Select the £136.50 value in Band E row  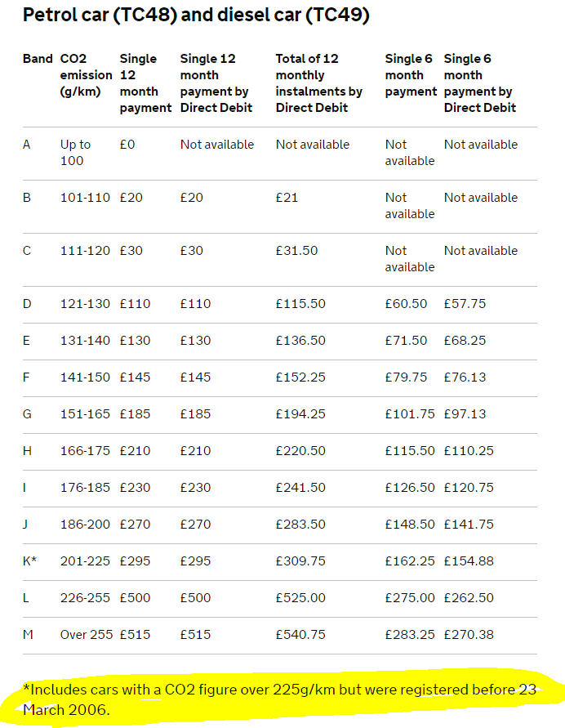point(300,341)
